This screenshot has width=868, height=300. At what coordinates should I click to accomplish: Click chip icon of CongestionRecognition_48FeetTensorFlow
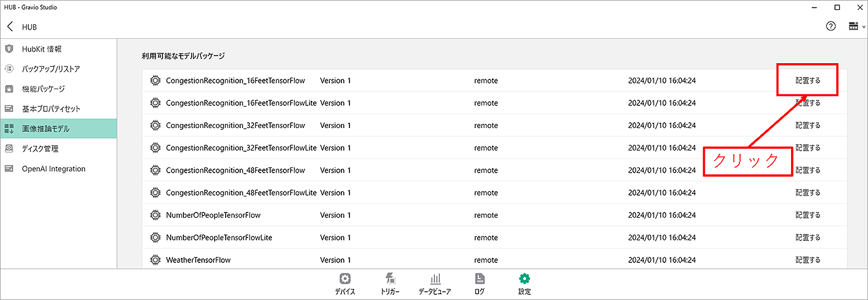pyautogui.click(x=155, y=170)
